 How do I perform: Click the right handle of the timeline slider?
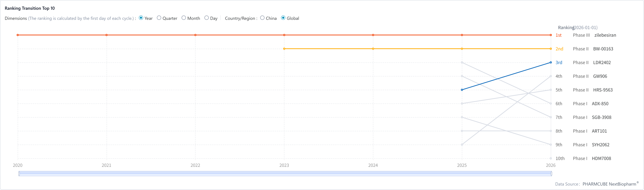point(551,174)
